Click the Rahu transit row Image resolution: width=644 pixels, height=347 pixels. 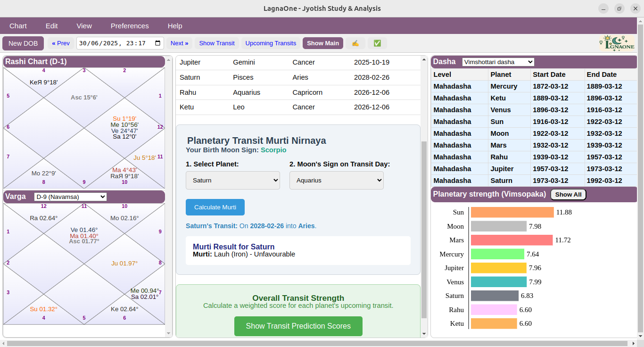[298, 92]
